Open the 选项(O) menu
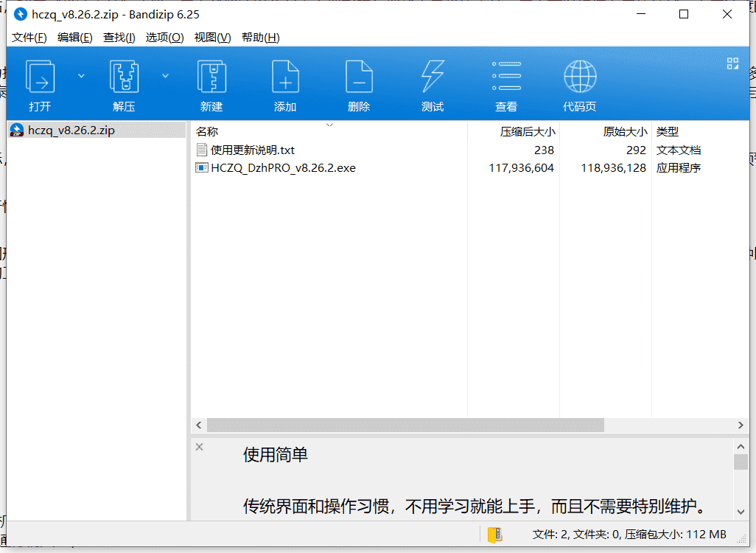This screenshot has height=553, width=756. pyautogui.click(x=164, y=38)
